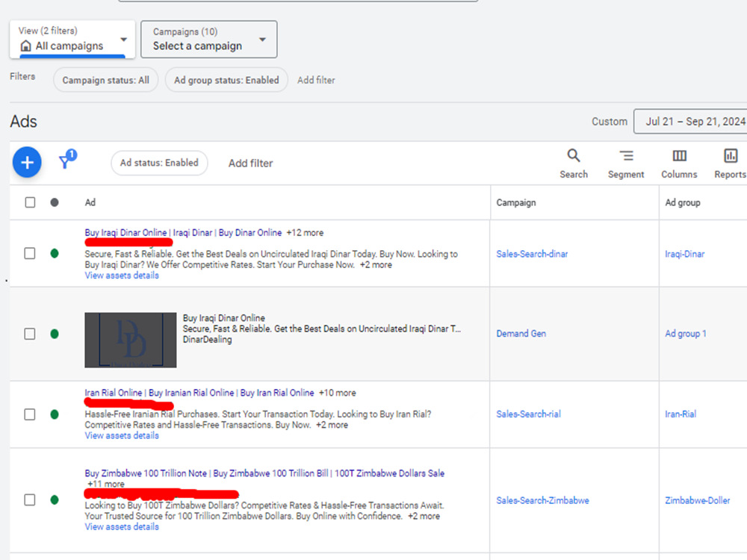The width and height of the screenshot is (747, 560).
Task: Click +11 more on the Zimbabwe ad
Action: tap(106, 484)
